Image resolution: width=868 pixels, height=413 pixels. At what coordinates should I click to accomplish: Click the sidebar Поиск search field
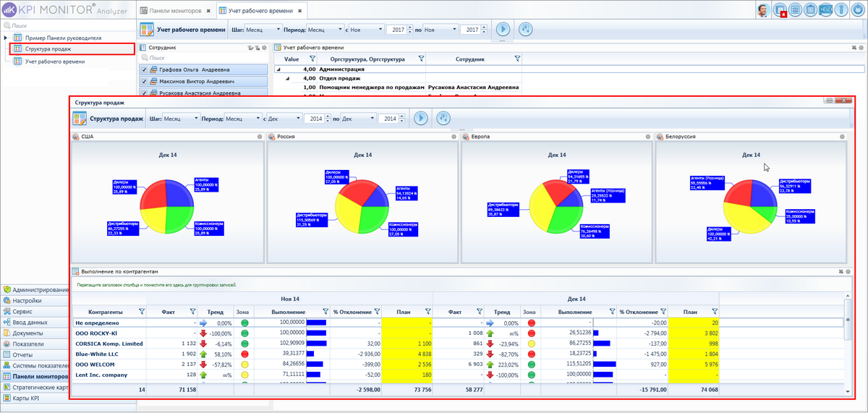coord(69,25)
